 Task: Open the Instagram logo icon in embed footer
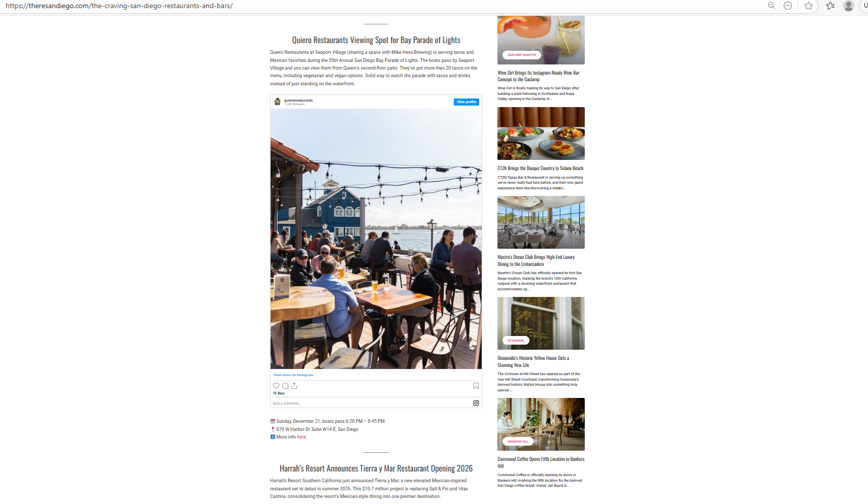(x=476, y=403)
